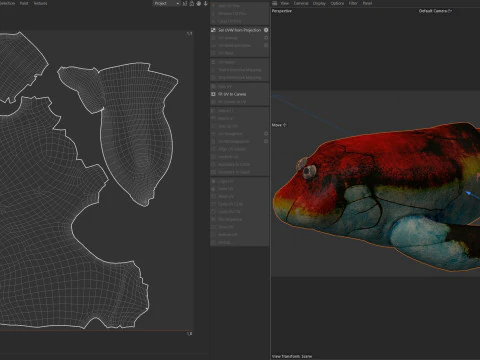Click download arrow icon beside Project dropdown

point(206,3)
